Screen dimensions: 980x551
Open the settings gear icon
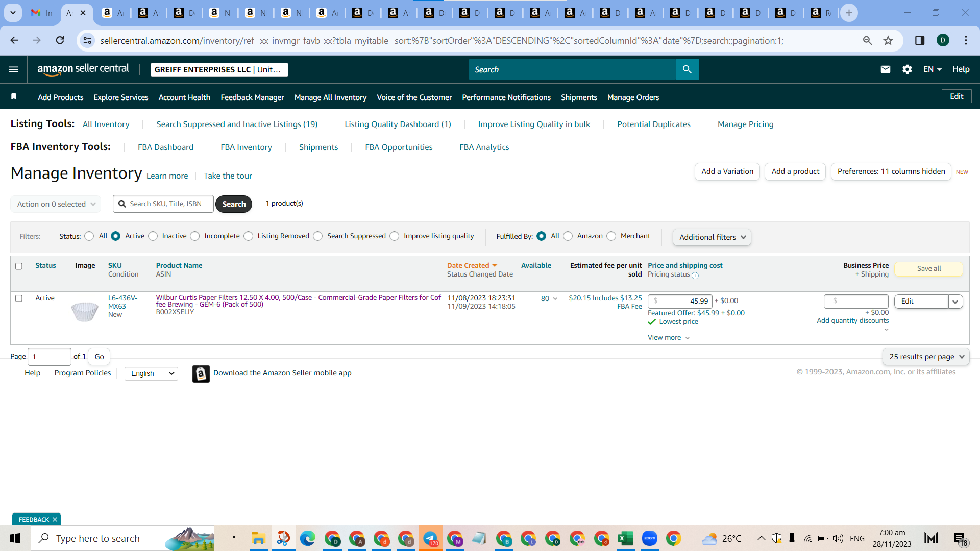pyautogui.click(x=907, y=69)
